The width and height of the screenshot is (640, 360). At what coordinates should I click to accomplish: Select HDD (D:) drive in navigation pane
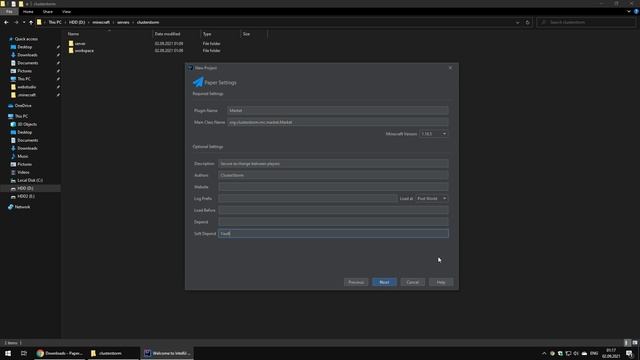pos(25,188)
